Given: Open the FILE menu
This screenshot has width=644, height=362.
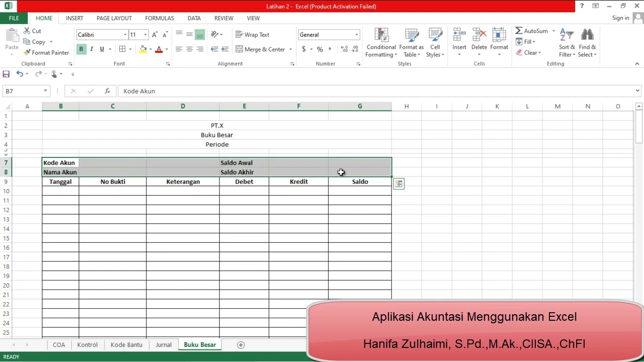Looking at the screenshot, I should (14, 18).
